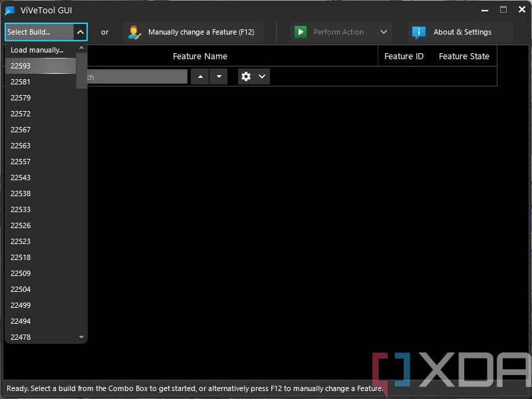The width and height of the screenshot is (532, 399).
Task: Open the chevron beside the search gear icon
Action: [x=262, y=76]
